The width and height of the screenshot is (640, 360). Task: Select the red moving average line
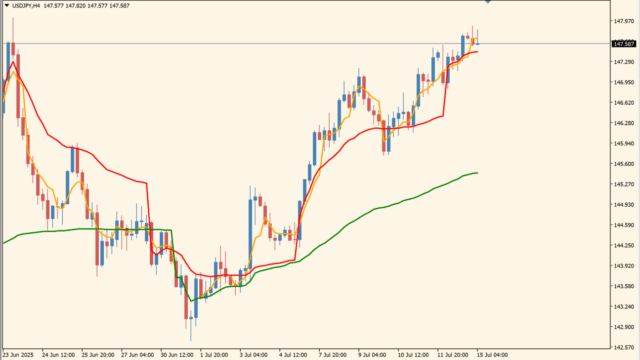pyautogui.click(x=106, y=169)
